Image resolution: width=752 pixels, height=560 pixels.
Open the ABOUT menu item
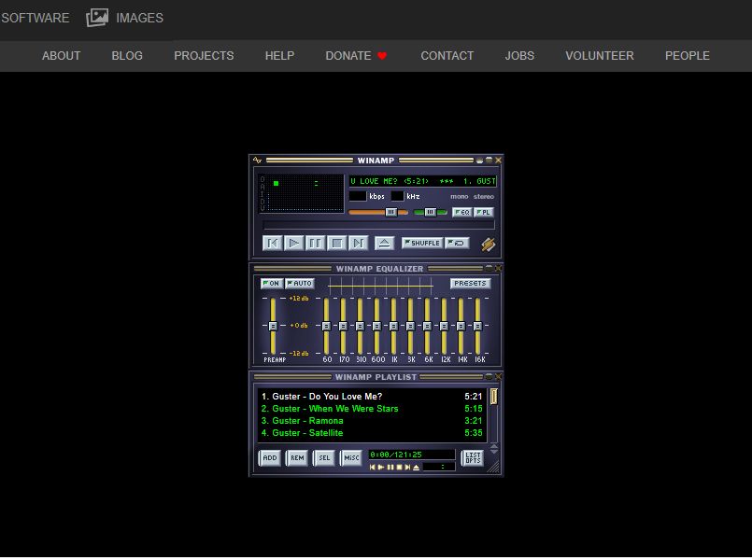61,56
